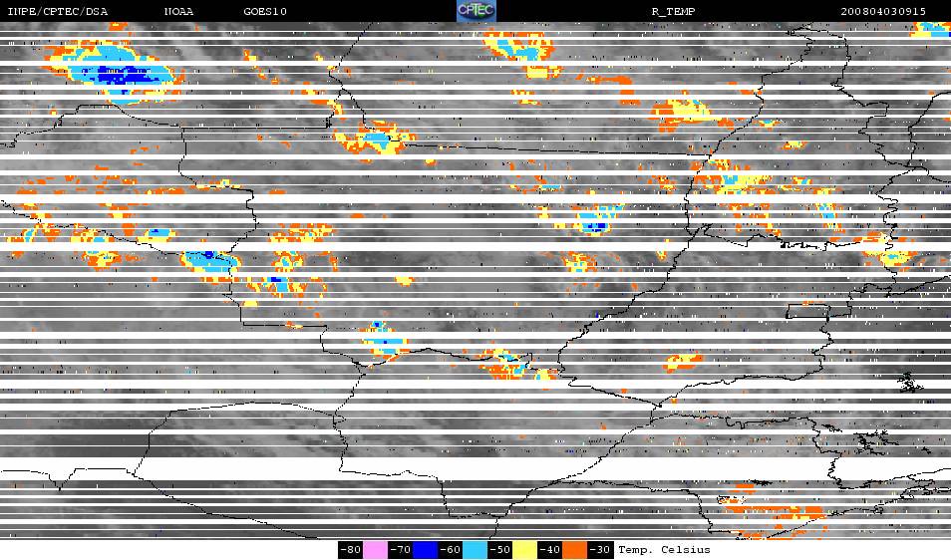Click the R_TEMP product label
Screen dimensions: 951x560
pyautogui.click(x=674, y=11)
